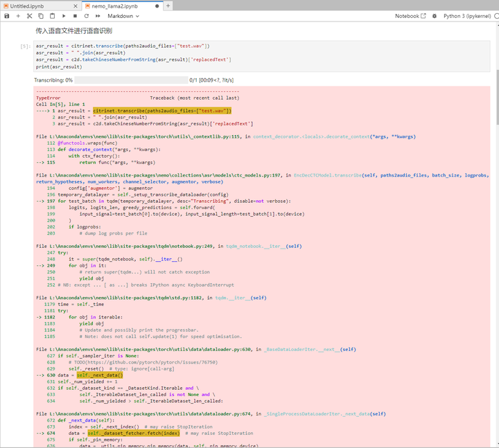This screenshot has width=499, height=448.
Task: Click the tqdm\notebook.py:249 file path line
Action: [169, 246]
